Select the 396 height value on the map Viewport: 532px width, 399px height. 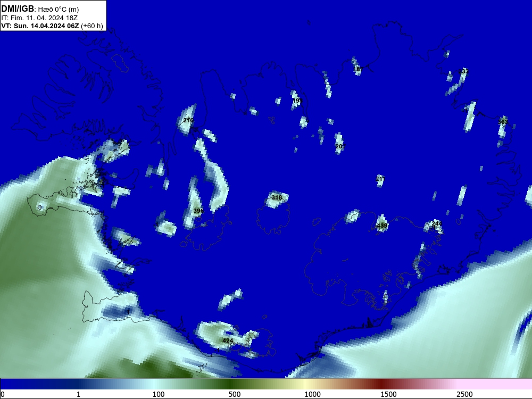(198, 211)
